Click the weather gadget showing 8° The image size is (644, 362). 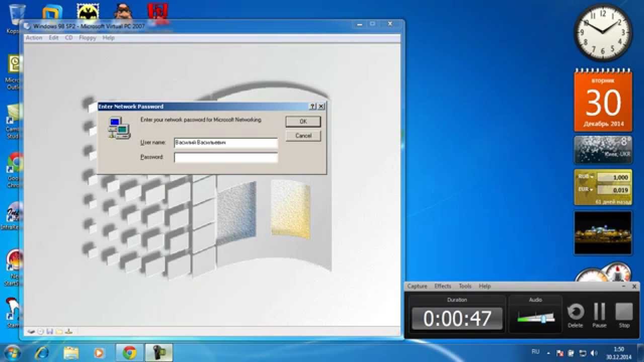coord(603,149)
